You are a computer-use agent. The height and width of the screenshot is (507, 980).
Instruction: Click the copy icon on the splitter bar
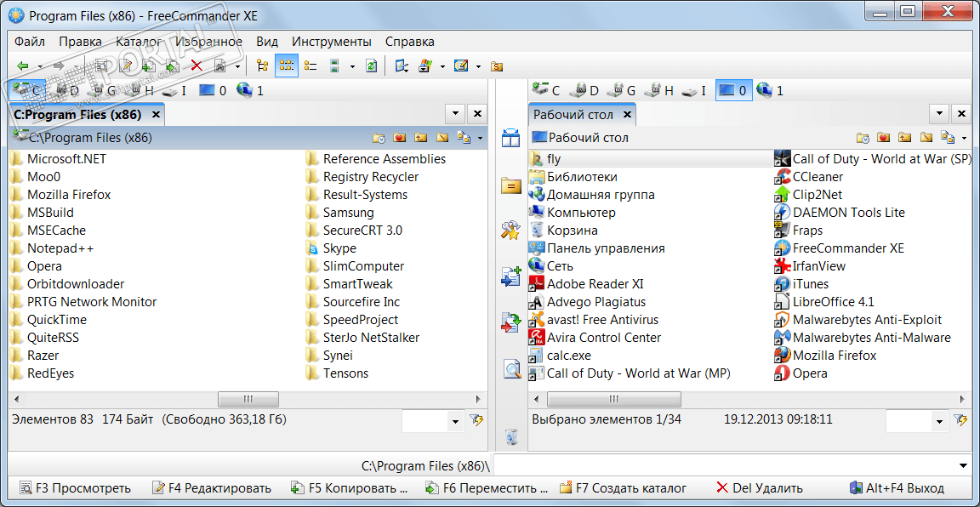(511, 276)
